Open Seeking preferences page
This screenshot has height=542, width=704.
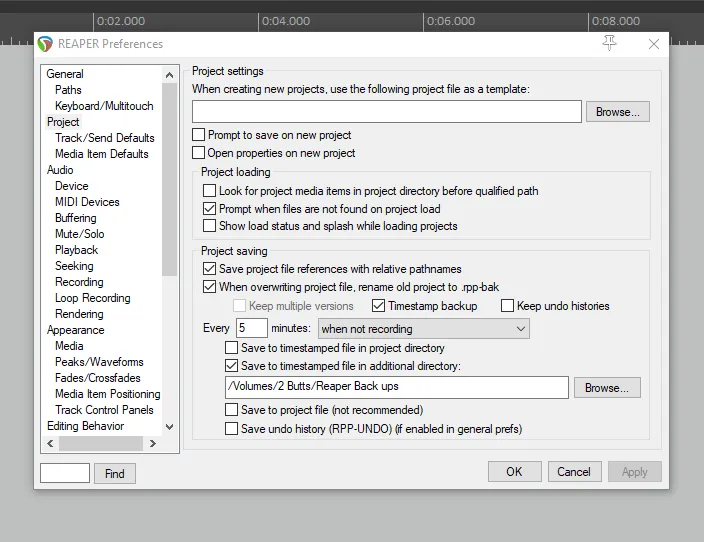[x=74, y=266]
